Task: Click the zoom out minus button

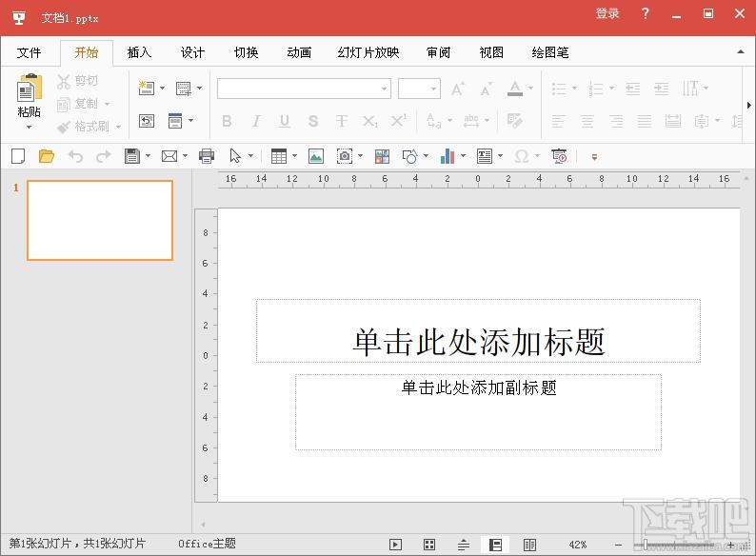Action: click(619, 545)
